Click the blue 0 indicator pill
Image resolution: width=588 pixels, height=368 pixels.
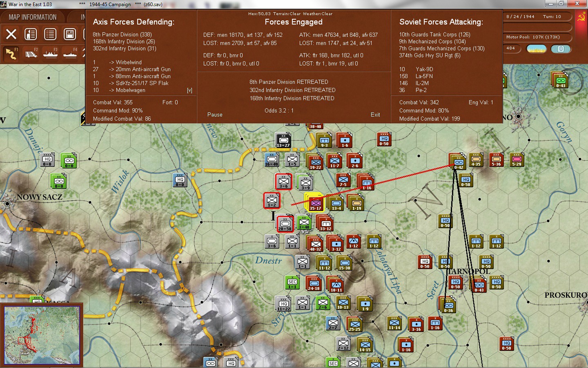[561, 49]
